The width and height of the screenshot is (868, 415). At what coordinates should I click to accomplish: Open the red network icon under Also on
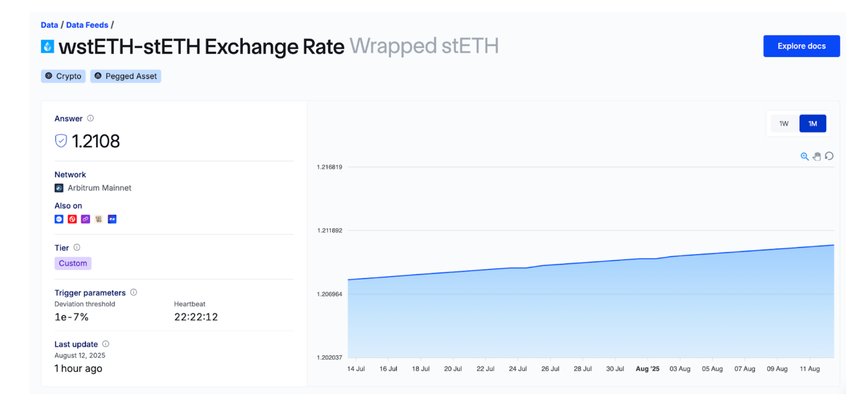72,219
